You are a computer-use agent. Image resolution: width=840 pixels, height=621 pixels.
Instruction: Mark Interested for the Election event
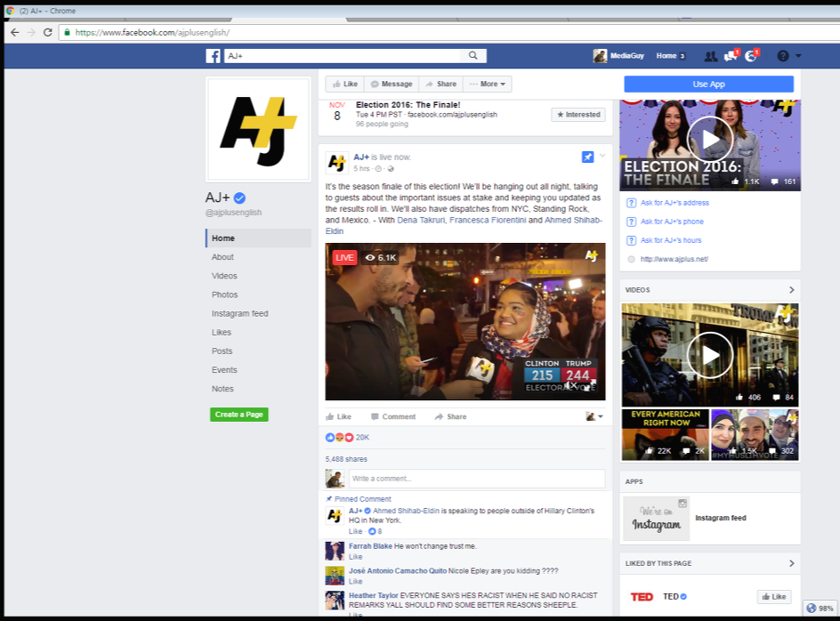578,115
